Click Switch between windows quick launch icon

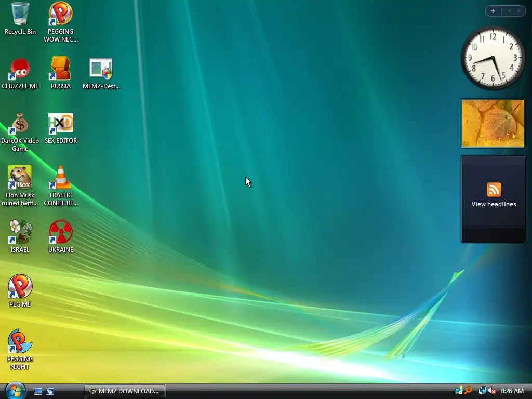pos(50,391)
